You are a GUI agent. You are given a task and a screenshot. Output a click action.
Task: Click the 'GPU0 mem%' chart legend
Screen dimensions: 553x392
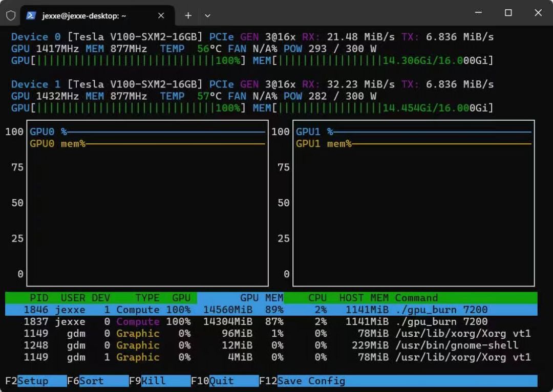(57, 144)
